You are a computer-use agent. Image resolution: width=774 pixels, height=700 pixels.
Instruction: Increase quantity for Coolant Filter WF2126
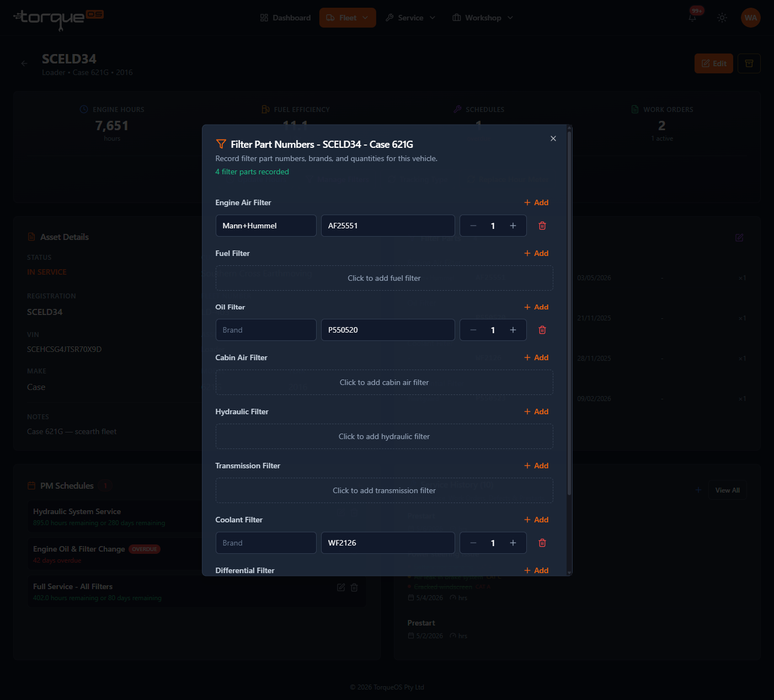[513, 543]
